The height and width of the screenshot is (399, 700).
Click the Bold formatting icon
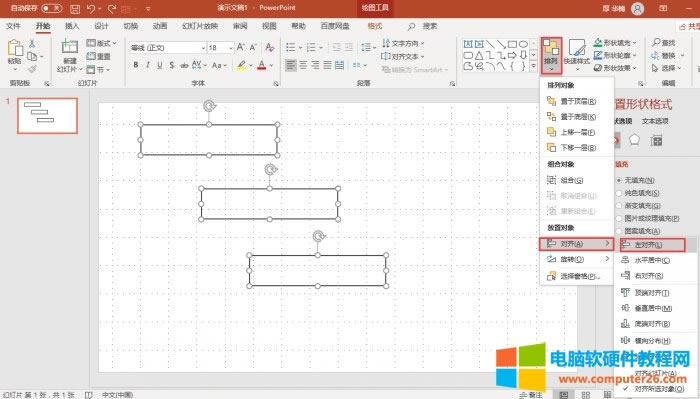(x=136, y=65)
